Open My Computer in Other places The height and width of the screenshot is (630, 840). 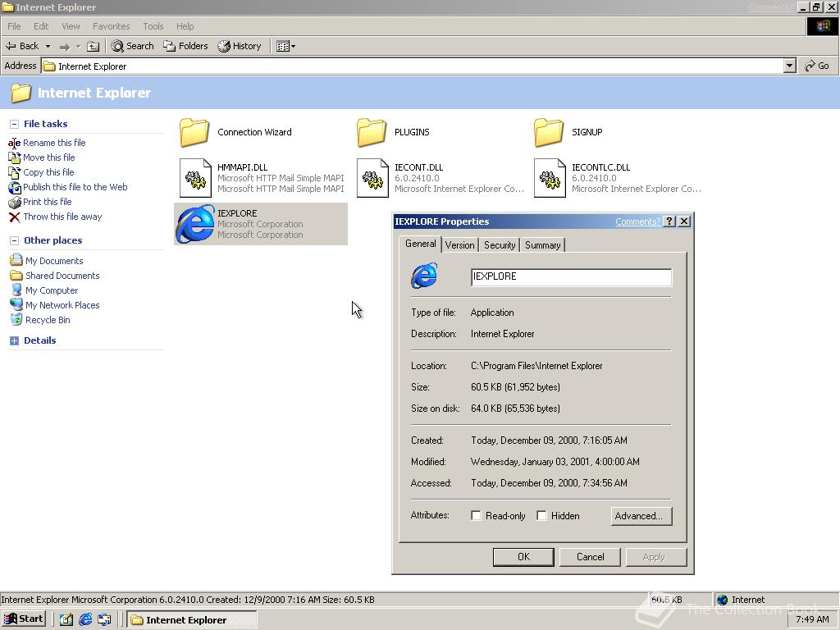click(x=52, y=290)
